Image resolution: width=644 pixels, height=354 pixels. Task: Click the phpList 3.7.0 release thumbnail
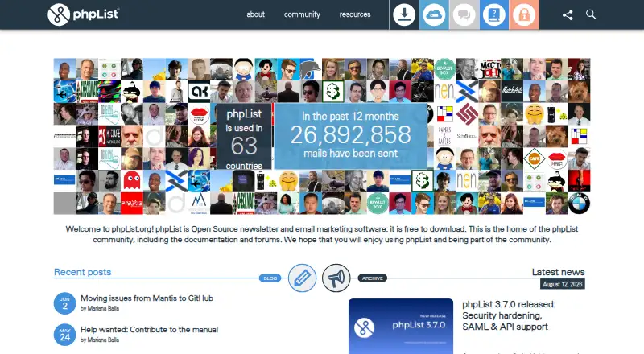pos(401,326)
